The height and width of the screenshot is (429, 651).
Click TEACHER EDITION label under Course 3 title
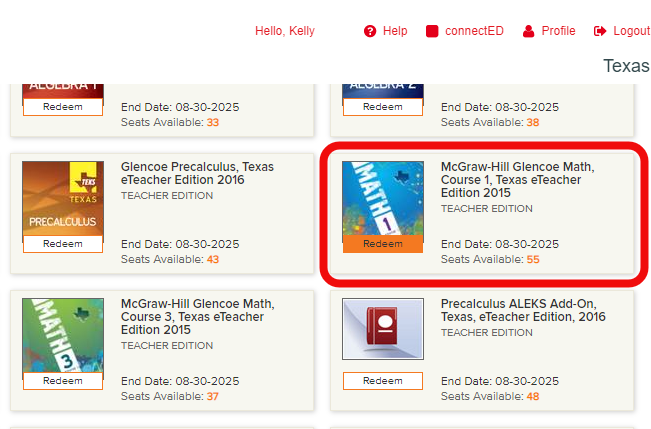pos(167,346)
